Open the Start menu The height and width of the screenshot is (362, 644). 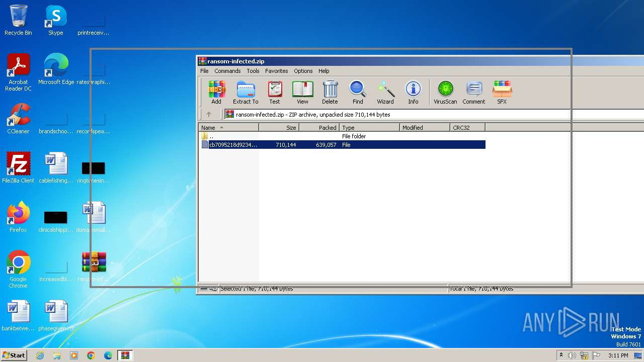14,355
